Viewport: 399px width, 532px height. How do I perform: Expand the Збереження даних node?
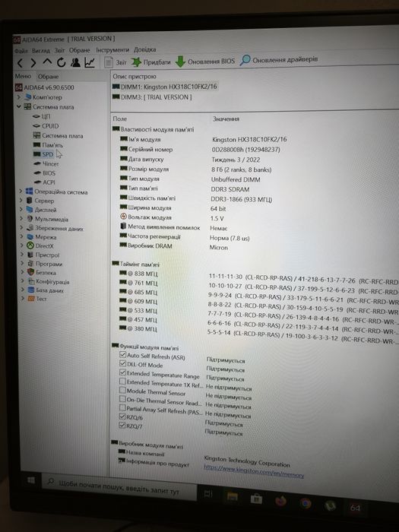pyautogui.click(x=22, y=228)
